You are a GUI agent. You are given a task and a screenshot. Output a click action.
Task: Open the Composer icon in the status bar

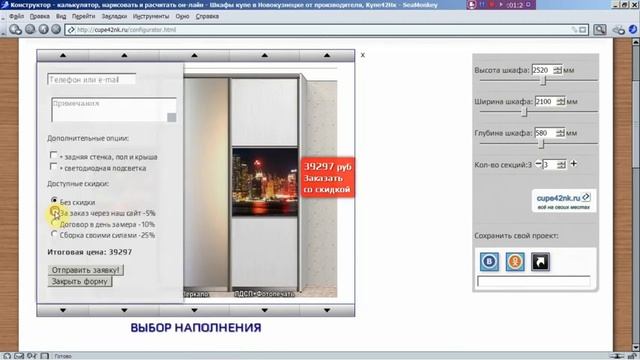pos(32,356)
